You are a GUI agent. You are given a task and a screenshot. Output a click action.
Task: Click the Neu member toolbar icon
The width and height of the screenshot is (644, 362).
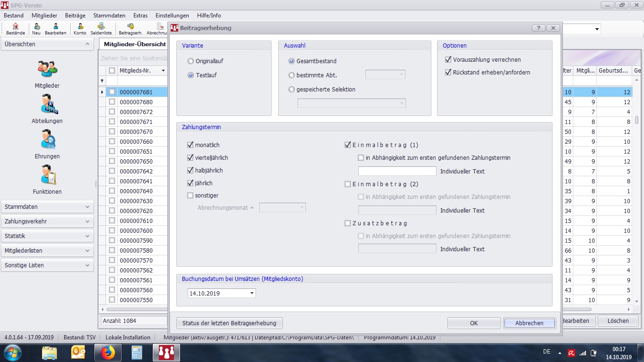36,29
